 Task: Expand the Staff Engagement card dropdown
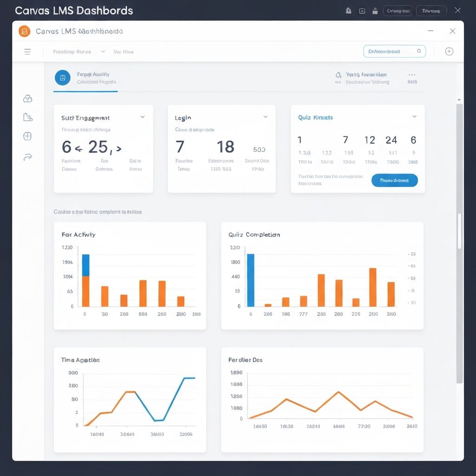143,117
